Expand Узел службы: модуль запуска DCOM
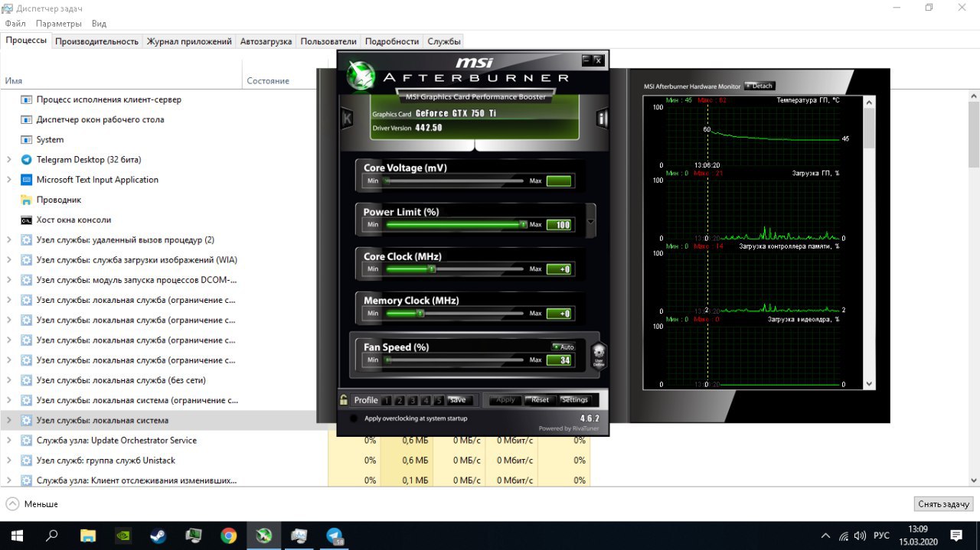Image resolution: width=980 pixels, height=550 pixels. click(8, 280)
